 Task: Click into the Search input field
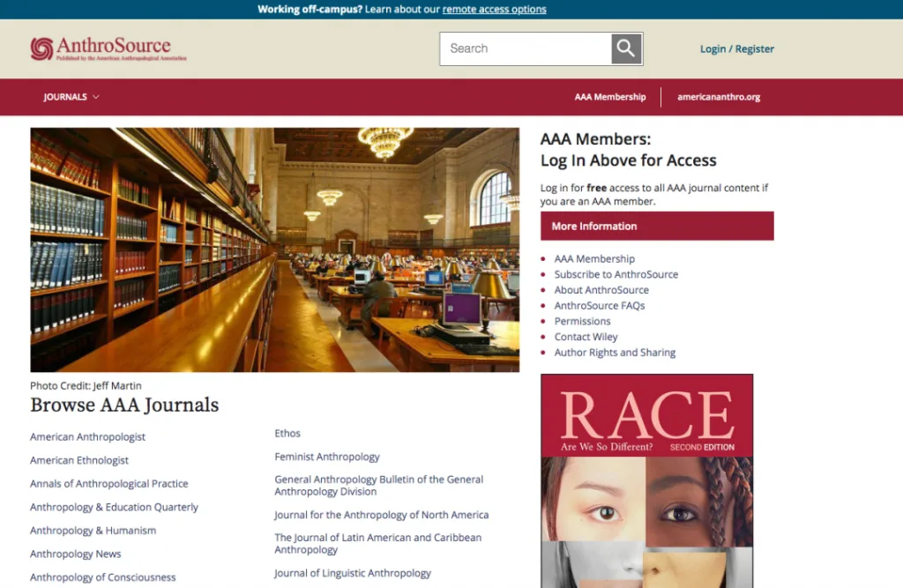[526, 48]
